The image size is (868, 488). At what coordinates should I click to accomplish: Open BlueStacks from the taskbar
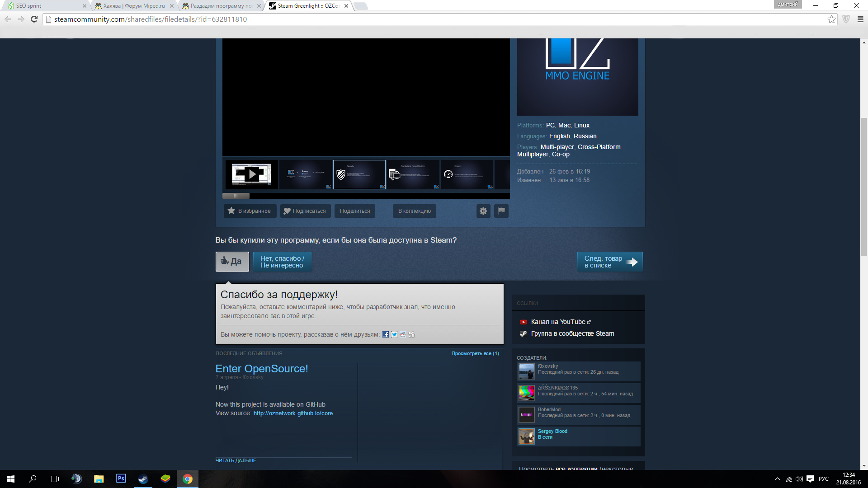click(165, 479)
